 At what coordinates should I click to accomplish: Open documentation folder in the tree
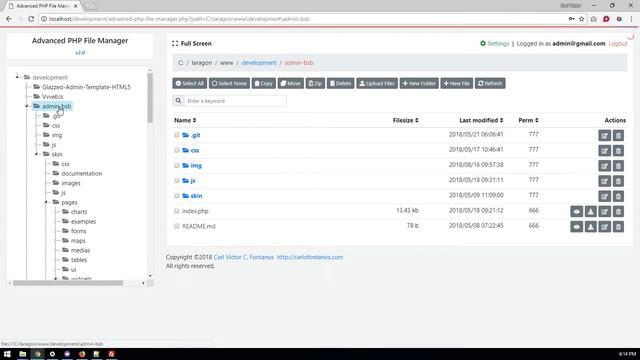point(82,173)
